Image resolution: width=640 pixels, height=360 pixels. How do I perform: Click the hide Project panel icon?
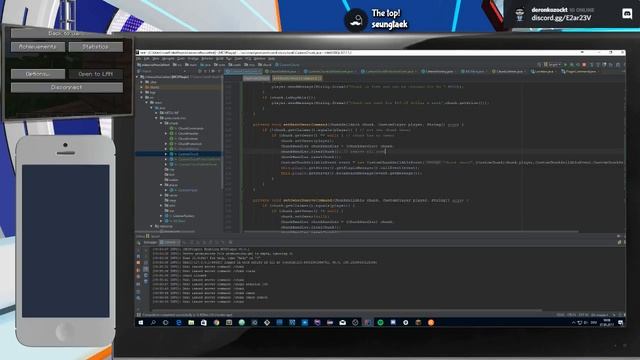[x=219, y=71]
